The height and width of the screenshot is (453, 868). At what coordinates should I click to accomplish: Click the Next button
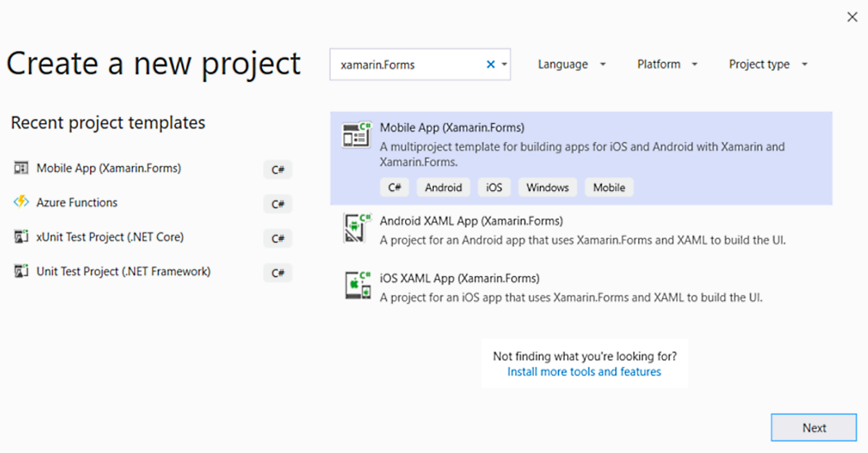(813, 427)
